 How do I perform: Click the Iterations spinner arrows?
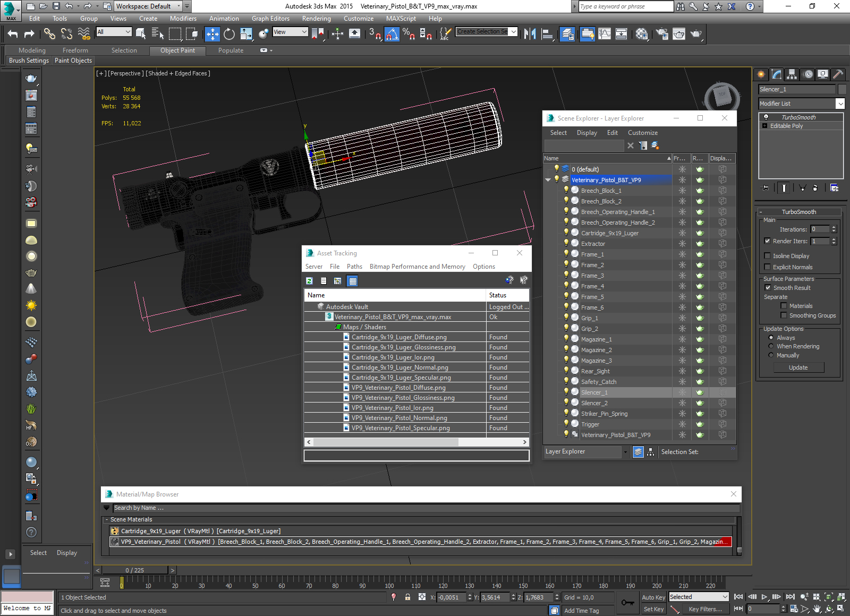pyautogui.click(x=834, y=229)
